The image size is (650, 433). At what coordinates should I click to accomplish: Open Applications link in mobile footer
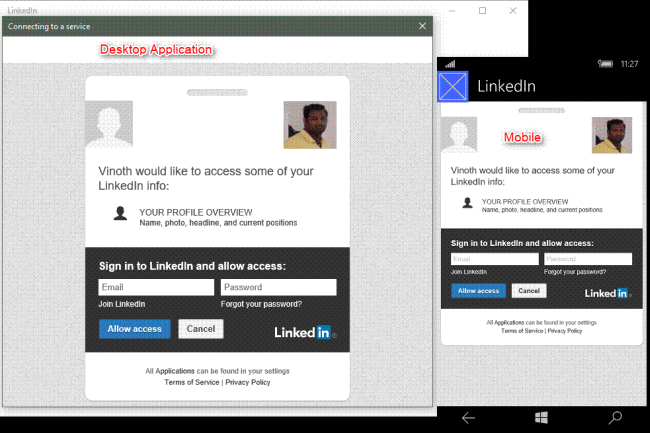pyautogui.click(x=509, y=322)
